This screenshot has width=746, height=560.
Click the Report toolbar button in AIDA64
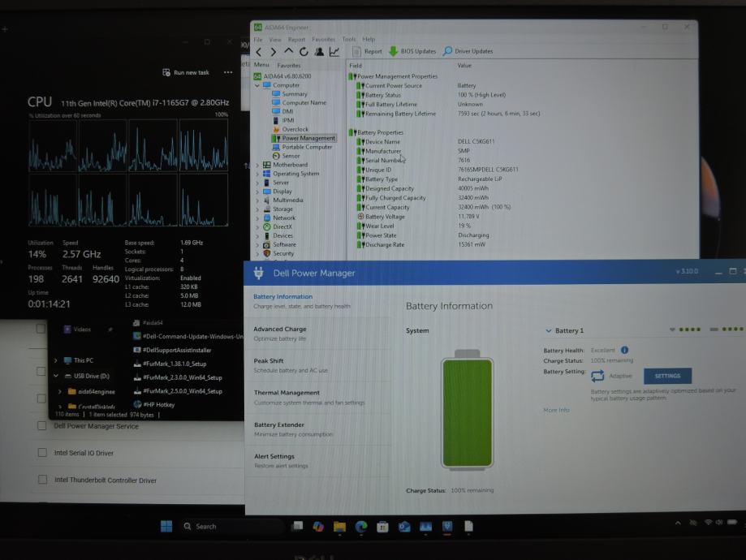(367, 51)
